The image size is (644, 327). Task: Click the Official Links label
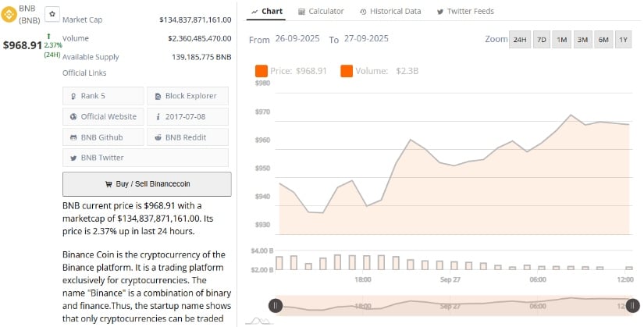pos(84,73)
